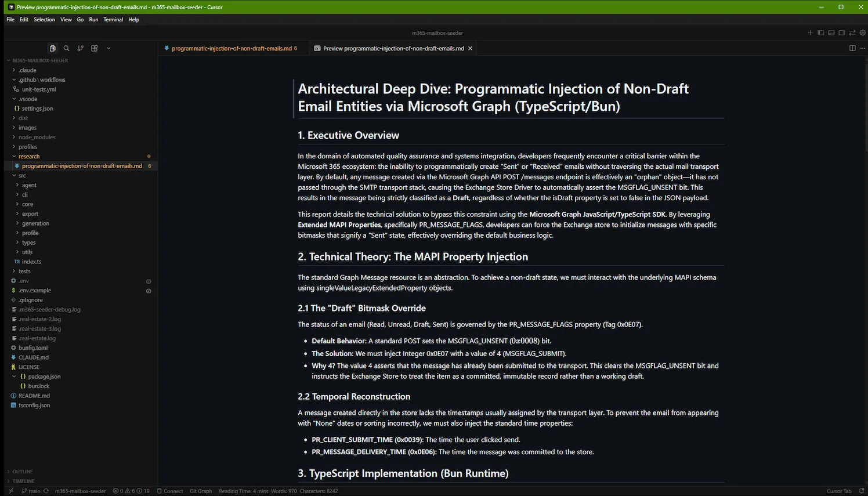Open README.md in file explorer

34,396
